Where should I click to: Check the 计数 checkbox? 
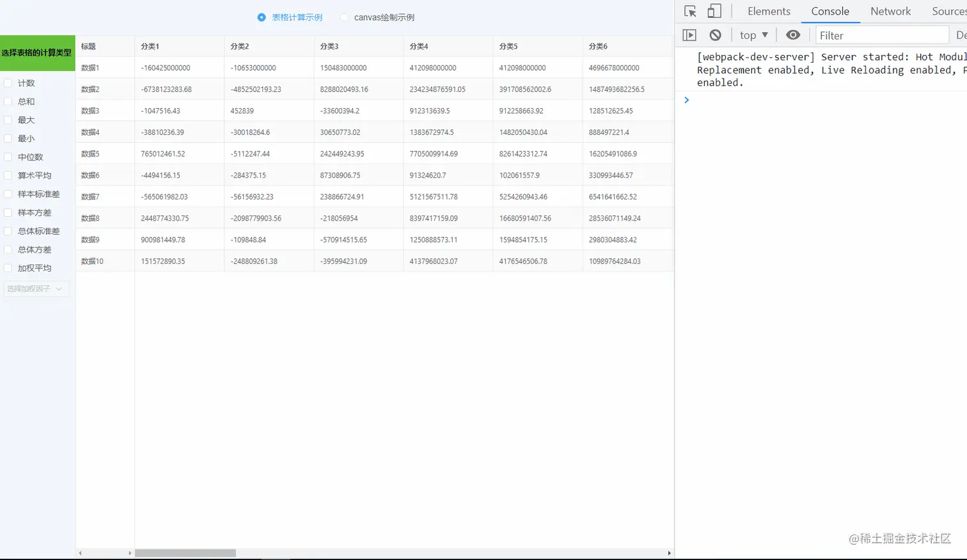click(x=8, y=83)
